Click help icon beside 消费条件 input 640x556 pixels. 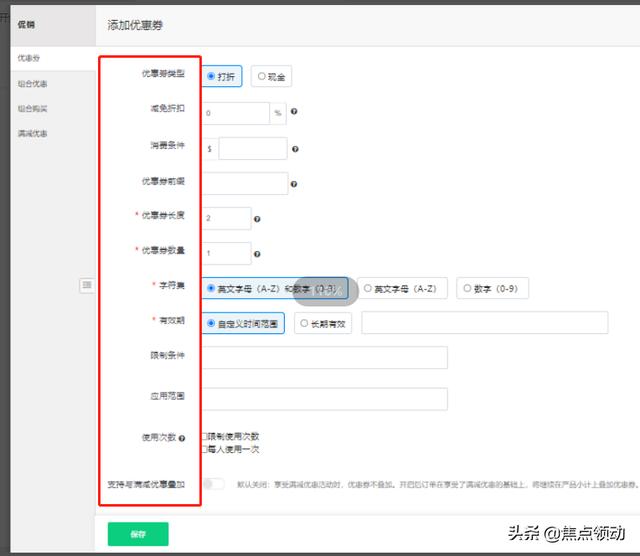[x=295, y=150]
